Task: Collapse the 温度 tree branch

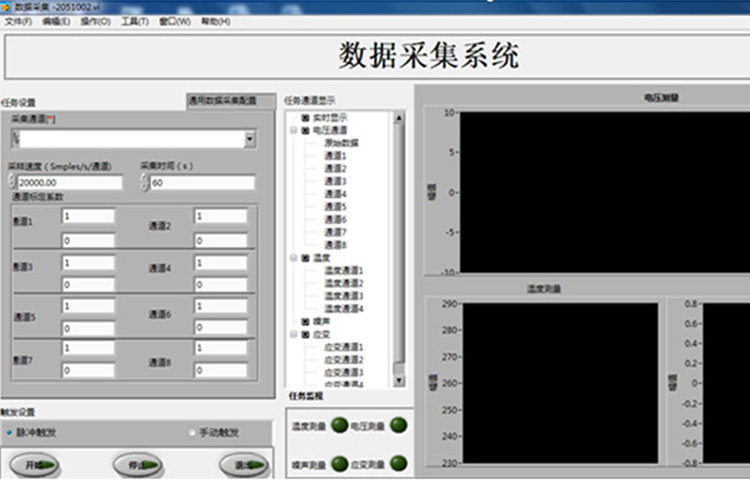Action: click(x=293, y=257)
